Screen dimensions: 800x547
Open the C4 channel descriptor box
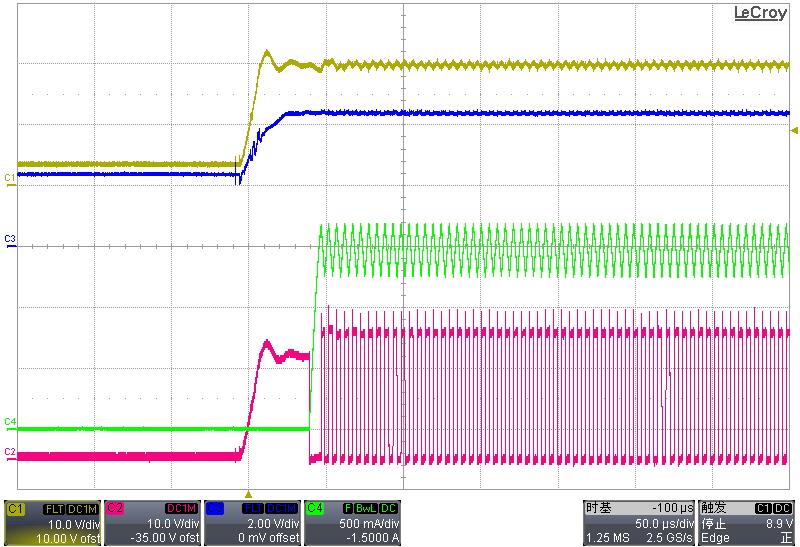(352, 524)
